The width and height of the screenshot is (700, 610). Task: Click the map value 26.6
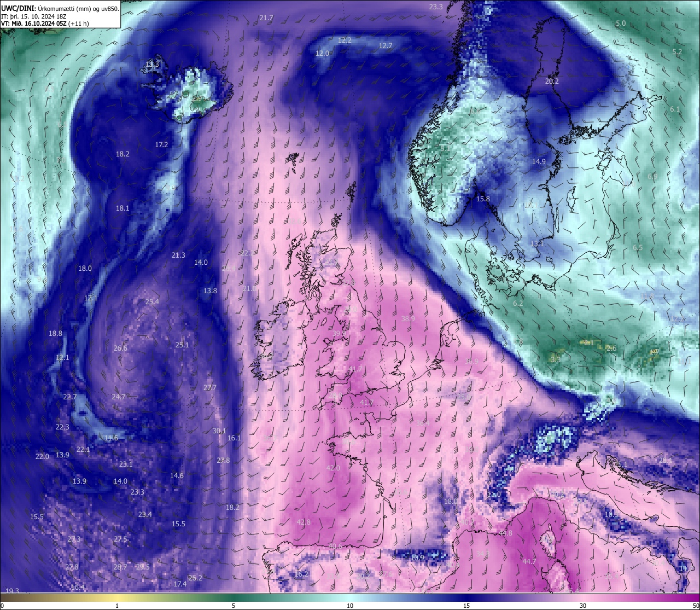120,348
